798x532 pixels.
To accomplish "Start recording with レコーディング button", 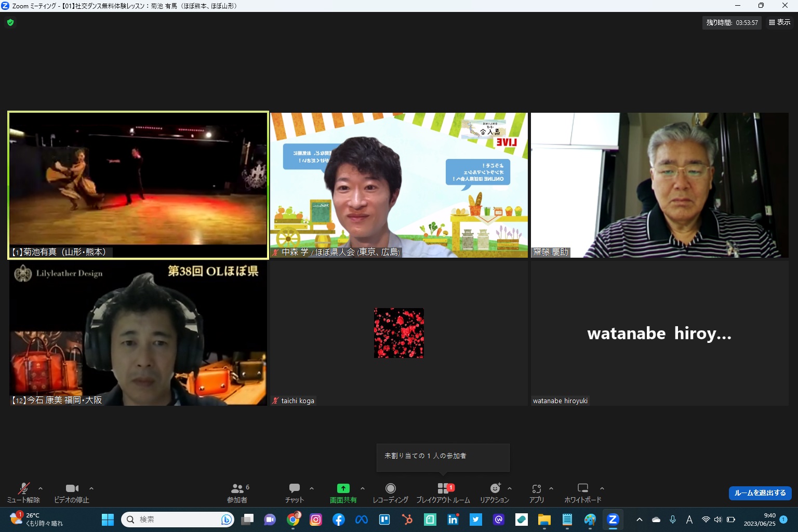I will [x=390, y=492].
